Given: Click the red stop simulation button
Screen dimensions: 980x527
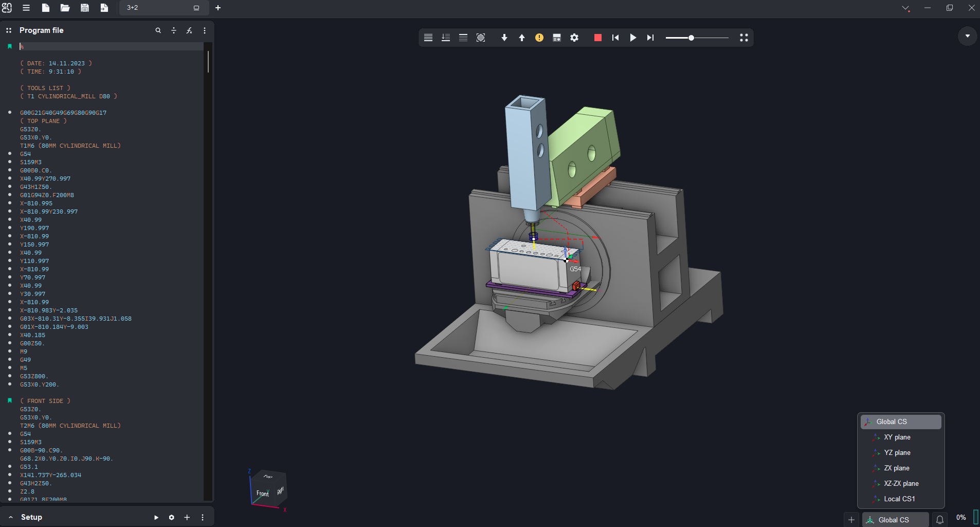Looking at the screenshot, I should coord(597,38).
